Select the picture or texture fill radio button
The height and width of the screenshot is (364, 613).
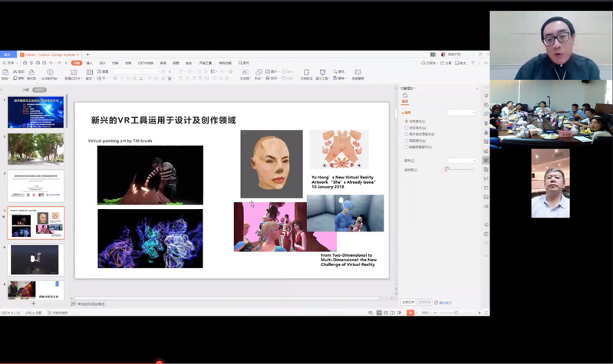coord(407,134)
